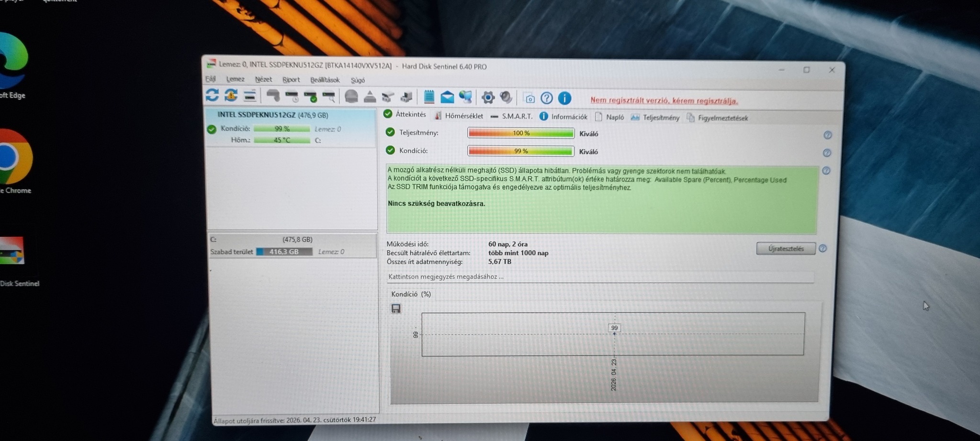Switch to the Figyelmeztetések tab

coord(717,118)
